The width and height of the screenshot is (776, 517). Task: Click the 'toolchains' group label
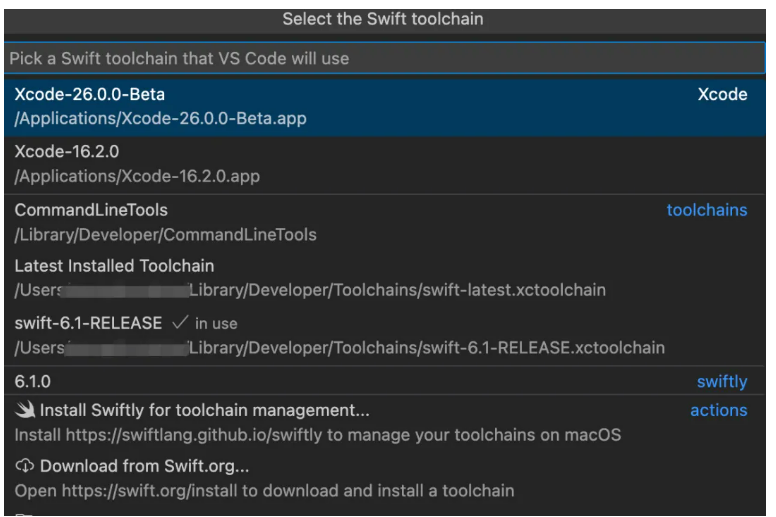[x=707, y=210]
